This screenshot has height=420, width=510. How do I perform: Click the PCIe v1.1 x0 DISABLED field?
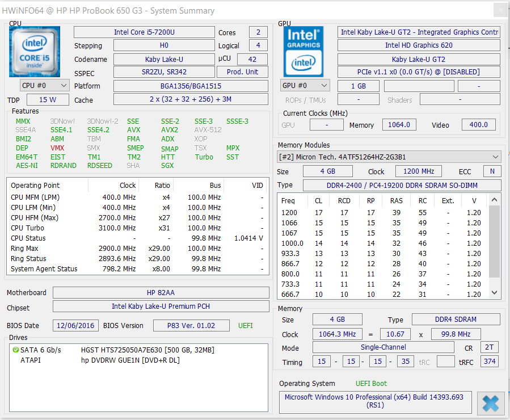419,72
